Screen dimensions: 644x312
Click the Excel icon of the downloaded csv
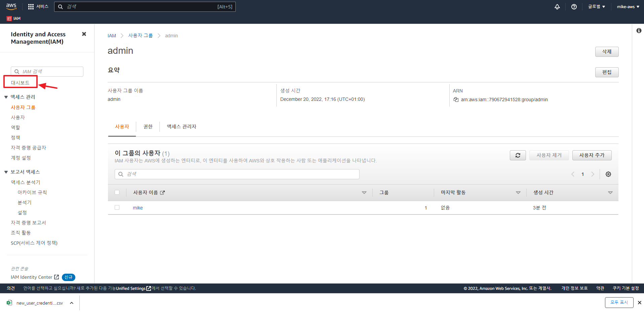pyautogui.click(x=9, y=303)
